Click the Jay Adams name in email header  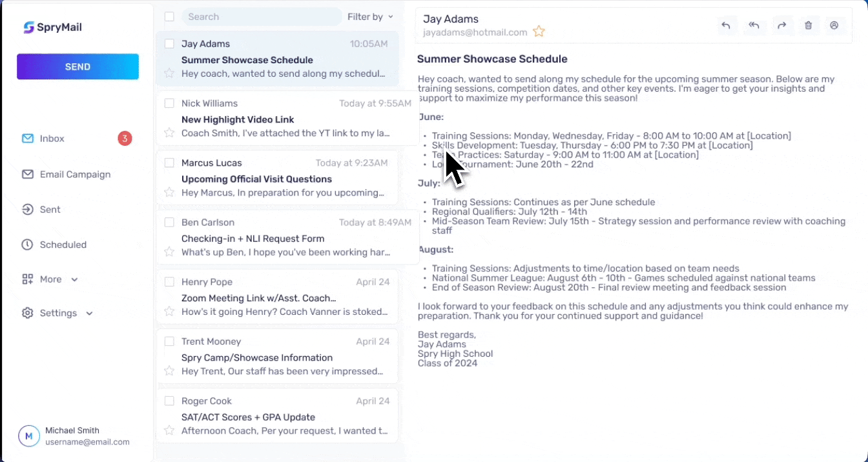pyautogui.click(x=451, y=19)
